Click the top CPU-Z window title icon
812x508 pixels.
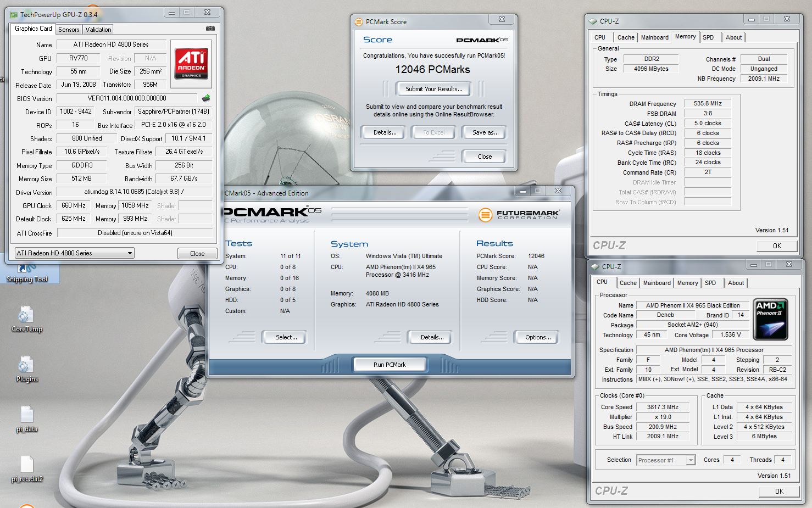[592, 21]
